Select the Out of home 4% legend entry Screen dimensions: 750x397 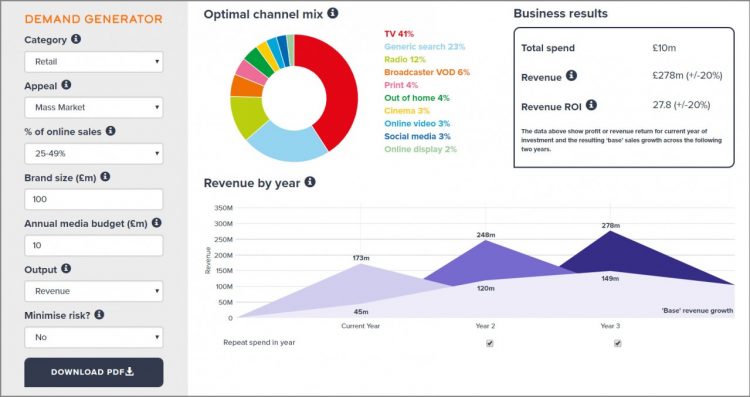[x=417, y=98]
